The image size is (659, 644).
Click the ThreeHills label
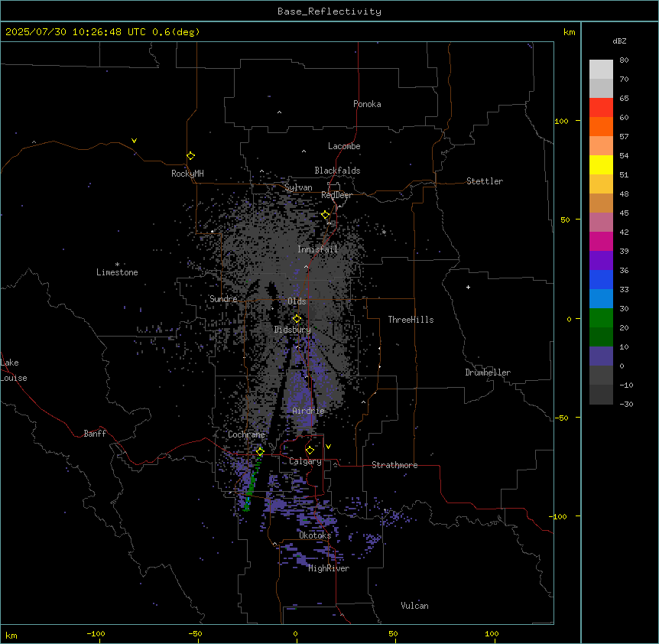click(x=411, y=320)
